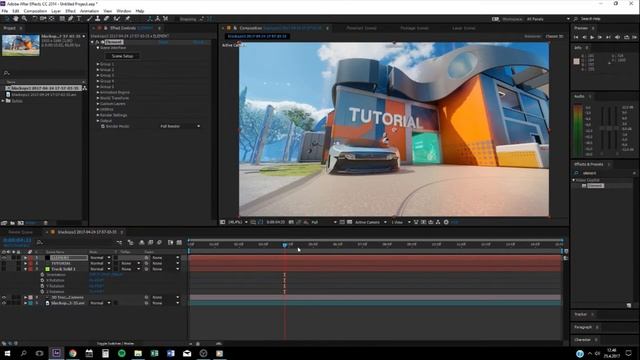Select the Rotation tool
Image resolution: width=640 pixels, height=360 pixels.
click(x=34, y=19)
